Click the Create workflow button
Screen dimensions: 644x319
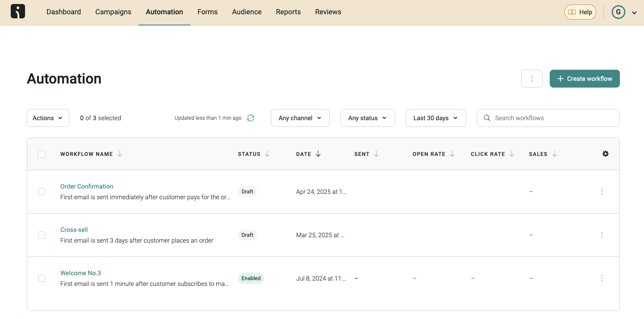click(x=585, y=79)
